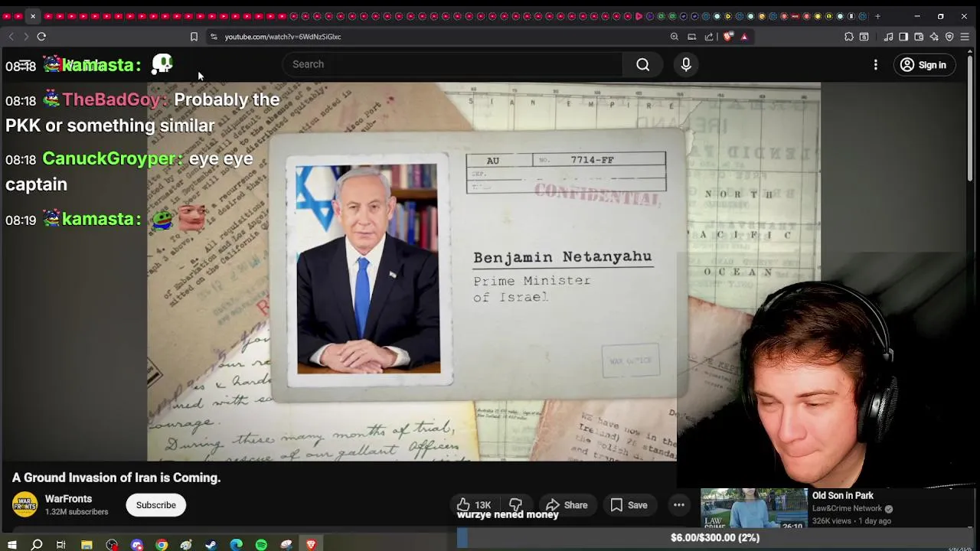Image resolution: width=980 pixels, height=551 pixels.
Task: Click the browser forward arrow
Action: coord(26,36)
